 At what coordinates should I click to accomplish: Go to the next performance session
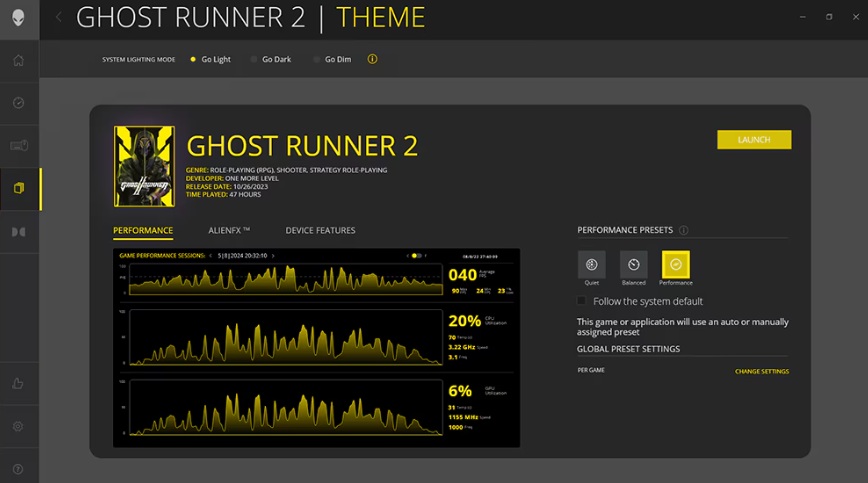pos(273,256)
